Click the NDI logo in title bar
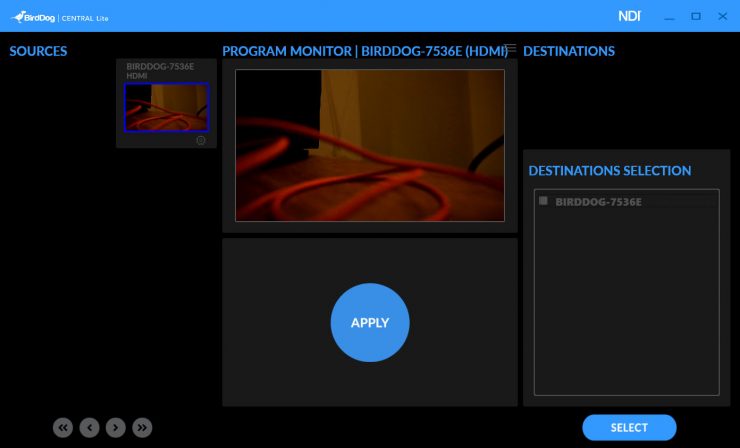 tap(629, 16)
